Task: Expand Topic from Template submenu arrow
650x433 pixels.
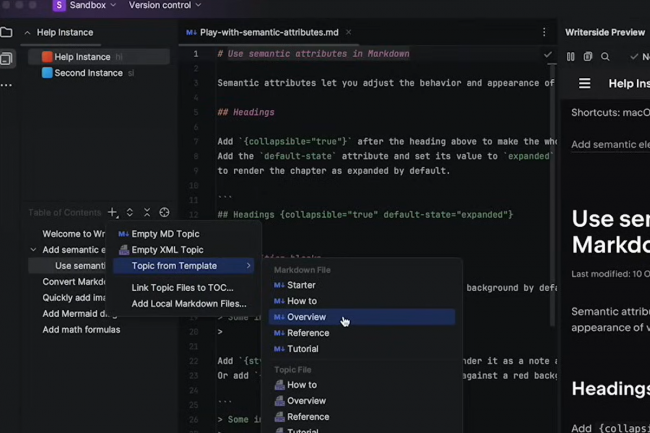Action: [248, 266]
